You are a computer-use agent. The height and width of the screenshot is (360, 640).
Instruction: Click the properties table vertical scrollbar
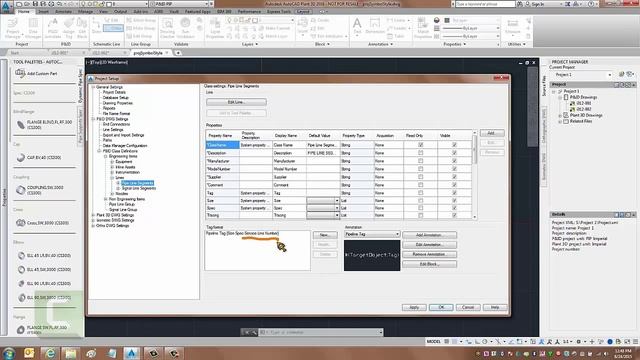[x=474, y=176]
